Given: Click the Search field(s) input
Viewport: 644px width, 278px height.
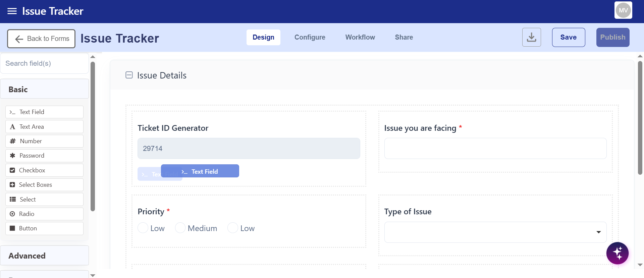Looking at the screenshot, I should (x=44, y=63).
